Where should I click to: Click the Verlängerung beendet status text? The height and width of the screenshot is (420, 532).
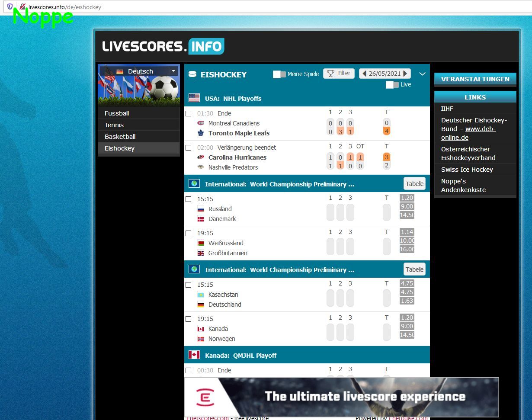247,147
